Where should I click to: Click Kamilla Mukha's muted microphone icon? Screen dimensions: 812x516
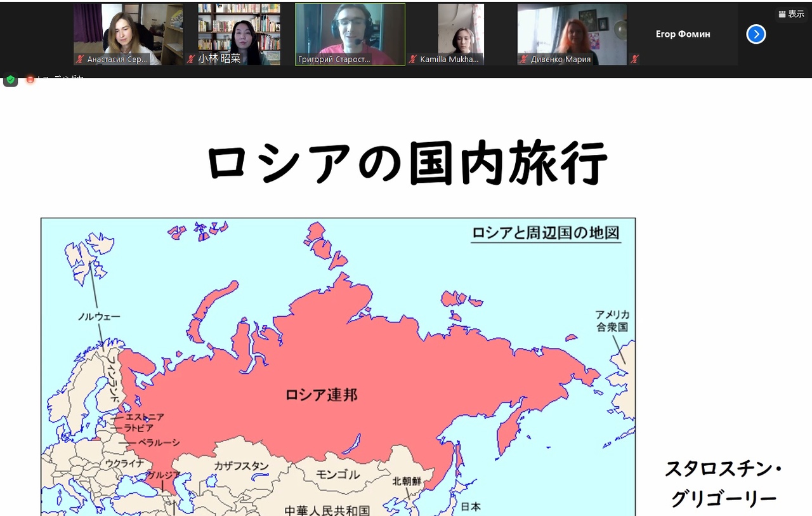[414, 59]
